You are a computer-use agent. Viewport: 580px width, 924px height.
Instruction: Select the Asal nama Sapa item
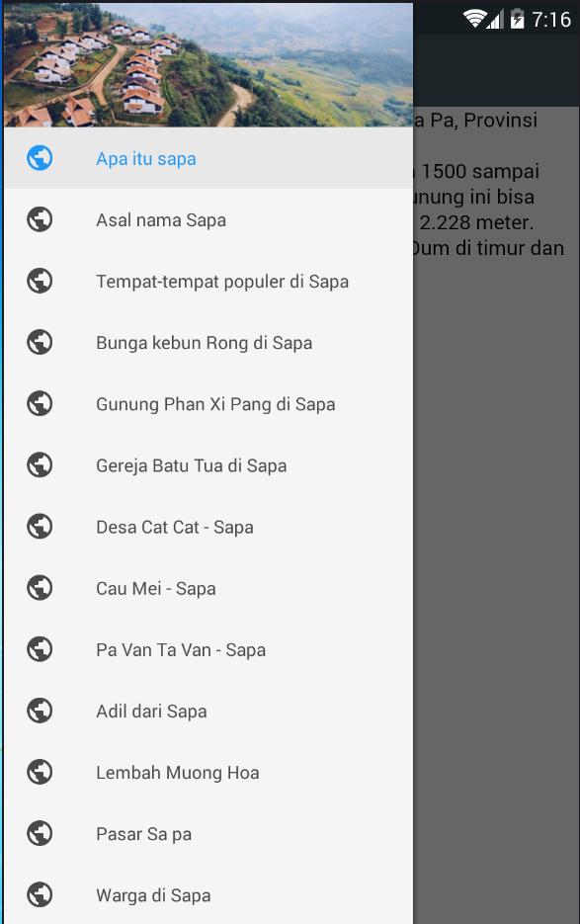coord(208,219)
